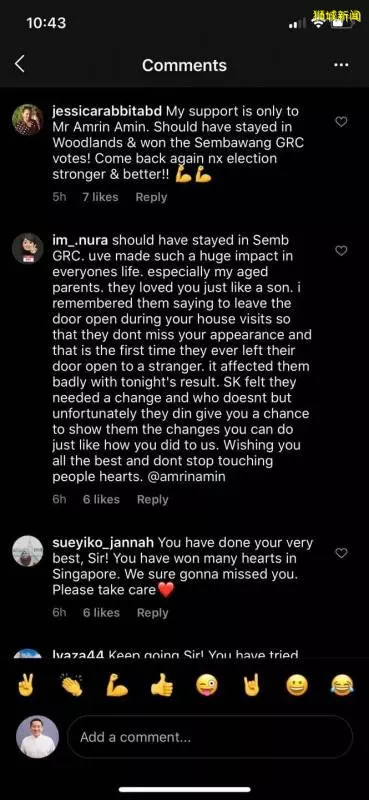The width and height of the screenshot is (369, 800).
Task: Insert the flexed bicep emoji
Action: [117, 685]
